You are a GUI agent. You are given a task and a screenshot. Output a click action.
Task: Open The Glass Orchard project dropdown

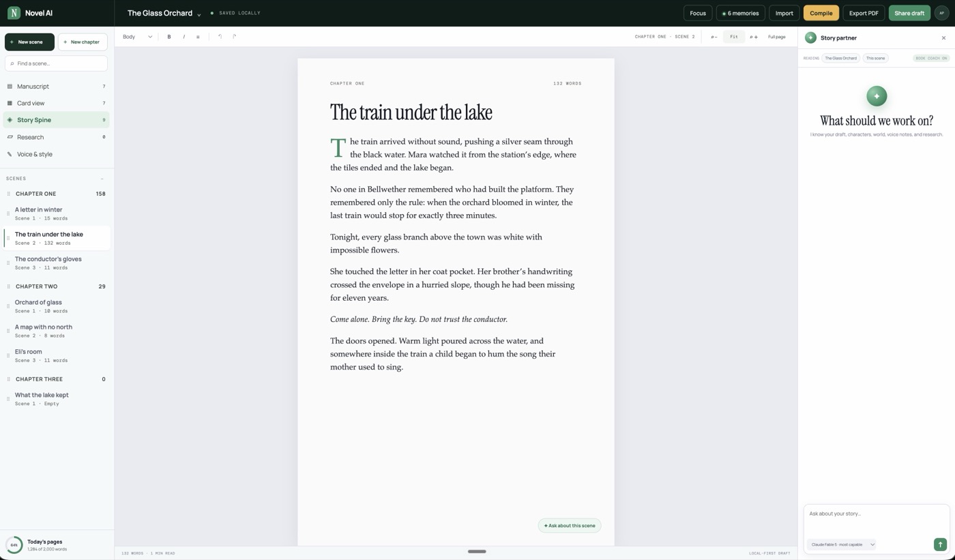tap(164, 13)
